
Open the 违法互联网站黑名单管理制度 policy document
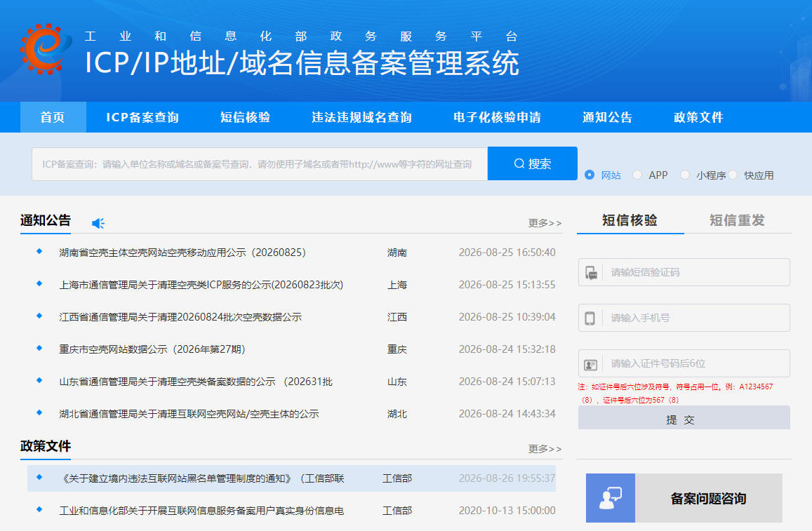coord(202,478)
